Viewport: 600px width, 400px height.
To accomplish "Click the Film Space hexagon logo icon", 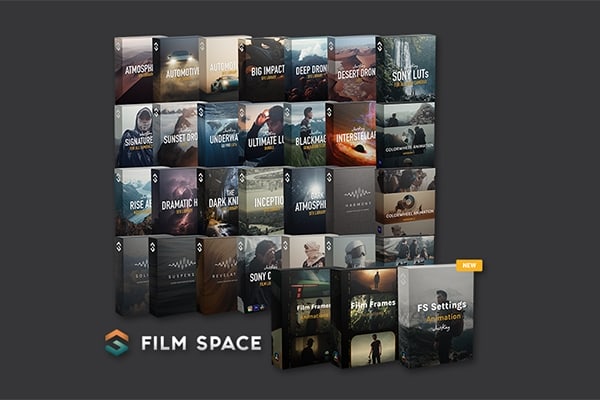I will pos(117,343).
